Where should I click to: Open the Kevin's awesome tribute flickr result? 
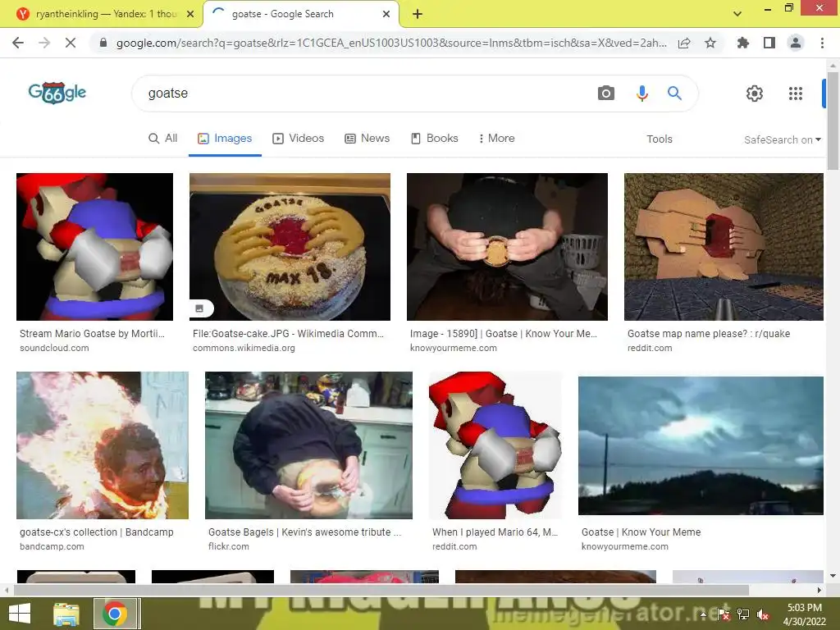[x=305, y=532]
